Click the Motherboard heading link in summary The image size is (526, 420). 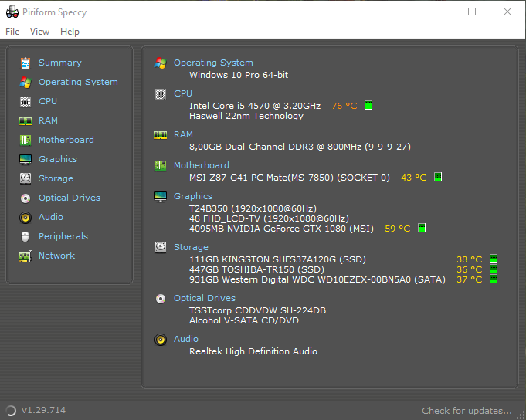202,165
